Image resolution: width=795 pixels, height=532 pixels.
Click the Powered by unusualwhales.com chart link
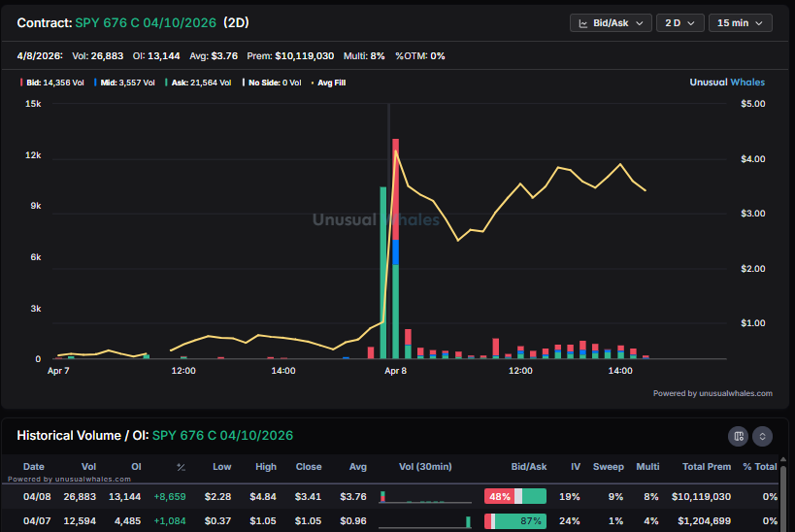tap(712, 393)
